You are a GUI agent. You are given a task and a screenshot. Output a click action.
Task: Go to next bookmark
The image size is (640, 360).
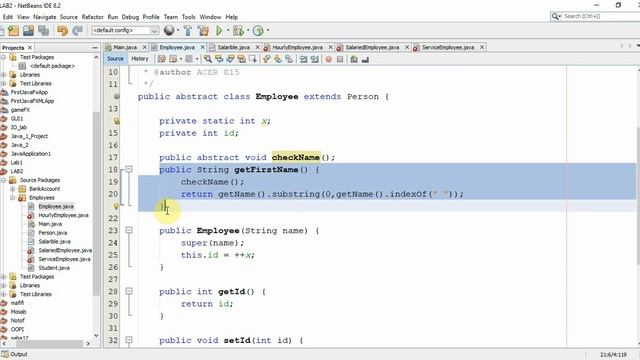point(278,59)
